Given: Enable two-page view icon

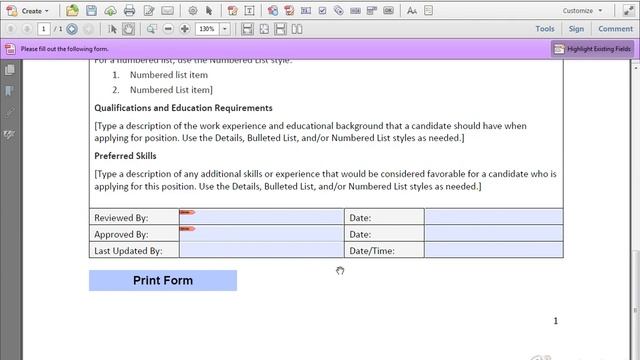Looking at the screenshot, I should 297,29.
